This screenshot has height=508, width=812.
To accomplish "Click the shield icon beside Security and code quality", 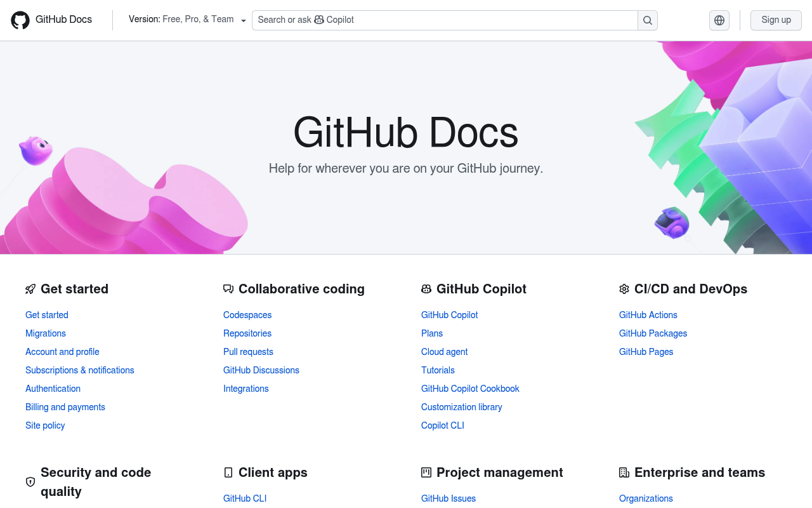I will 30,482.
